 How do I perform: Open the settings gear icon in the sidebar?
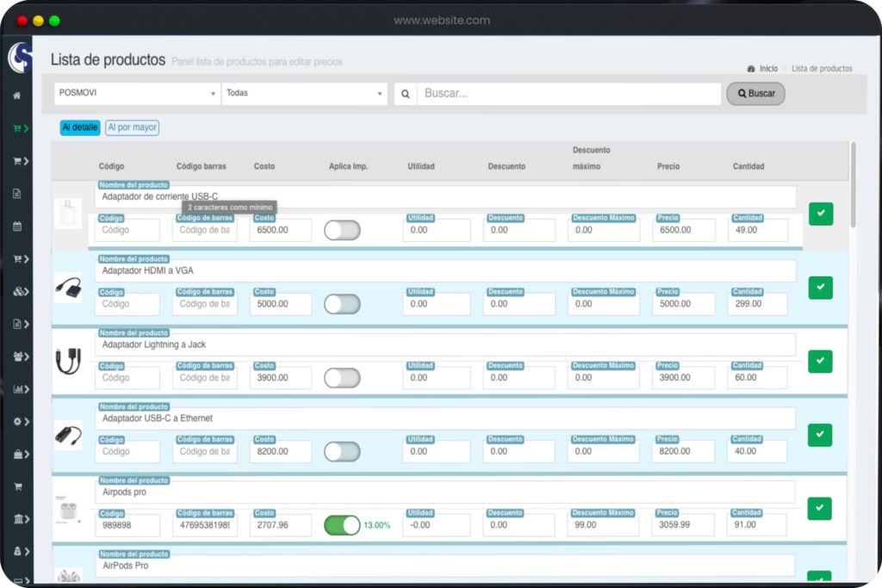click(18, 422)
